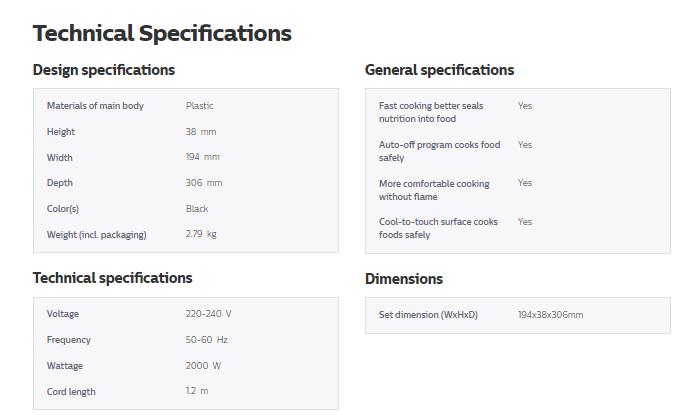Click Auto-off program cooks food safely text

(439, 151)
